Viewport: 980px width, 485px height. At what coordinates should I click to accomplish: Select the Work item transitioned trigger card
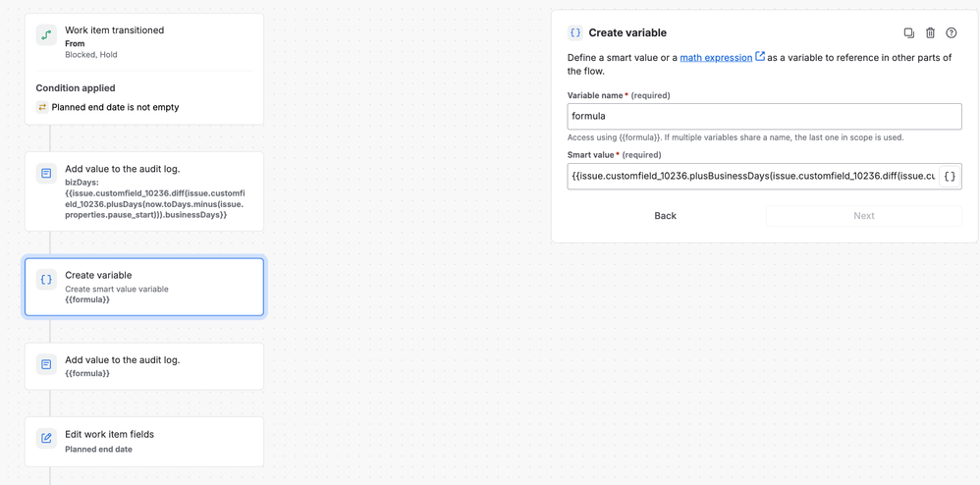click(144, 70)
